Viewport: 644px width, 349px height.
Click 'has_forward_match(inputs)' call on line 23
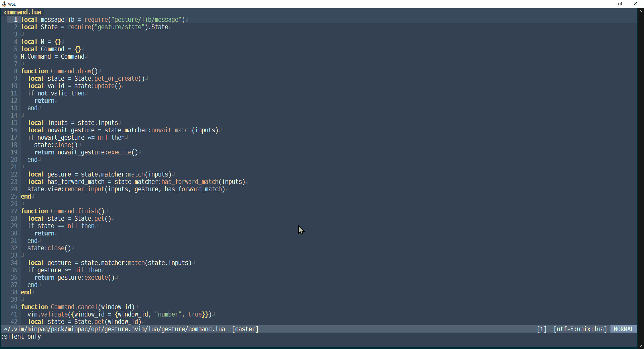tap(203, 182)
